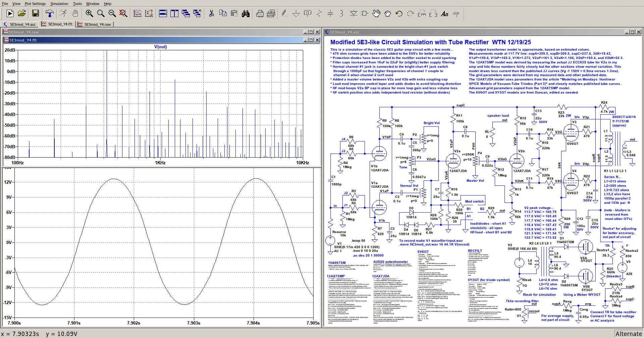Cascade windows using the toolbar icon

coord(186,13)
